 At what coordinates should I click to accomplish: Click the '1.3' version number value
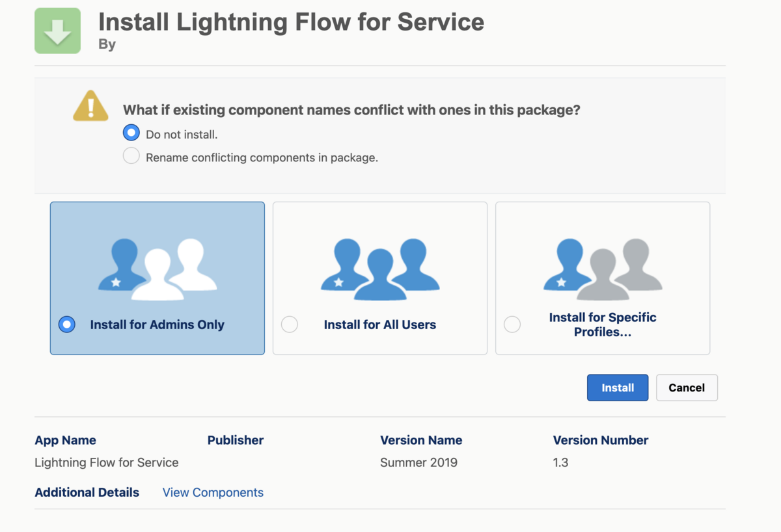click(x=561, y=462)
